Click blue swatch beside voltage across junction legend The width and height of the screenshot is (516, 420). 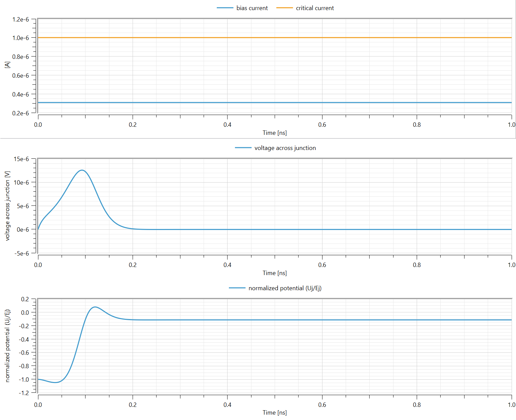click(243, 148)
